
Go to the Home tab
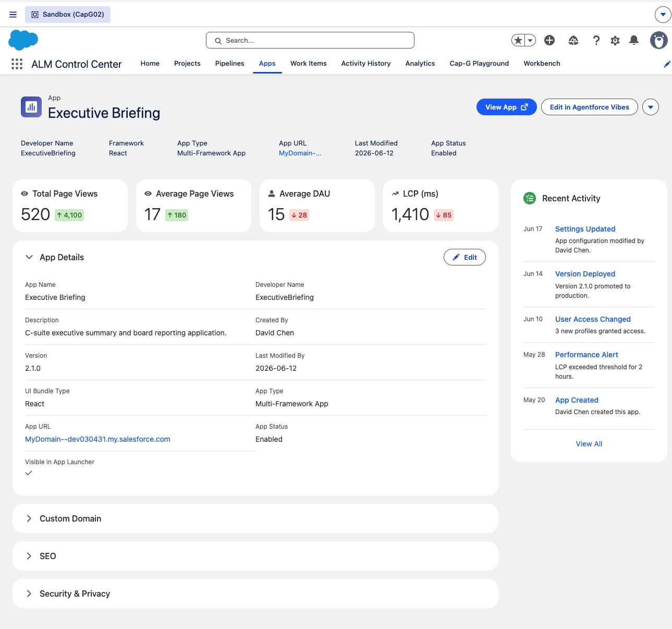[150, 63]
